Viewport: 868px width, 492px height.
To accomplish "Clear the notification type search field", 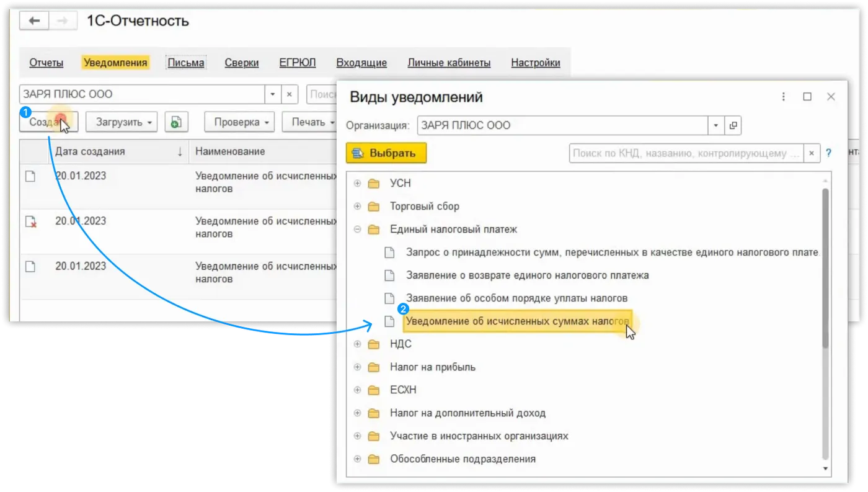I will pyautogui.click(x=812, y=153).
